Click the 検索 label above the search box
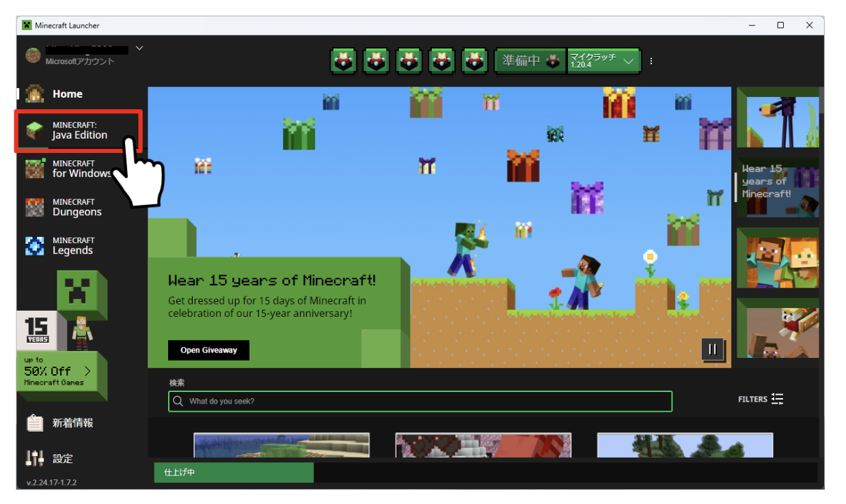Screen dimensions: 846x504 pyautogui.click(x=177, y=383)
